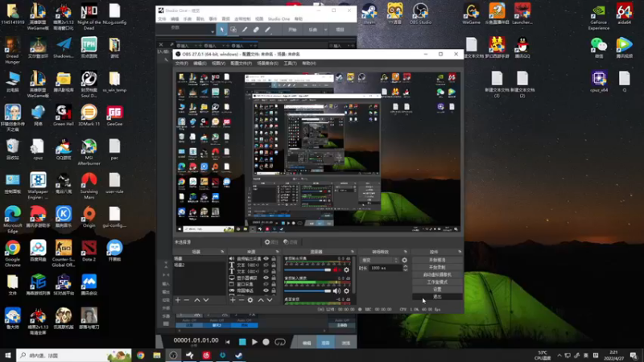Move the selected source down in OBS
The image size is (644, 362).
[270, 300]
